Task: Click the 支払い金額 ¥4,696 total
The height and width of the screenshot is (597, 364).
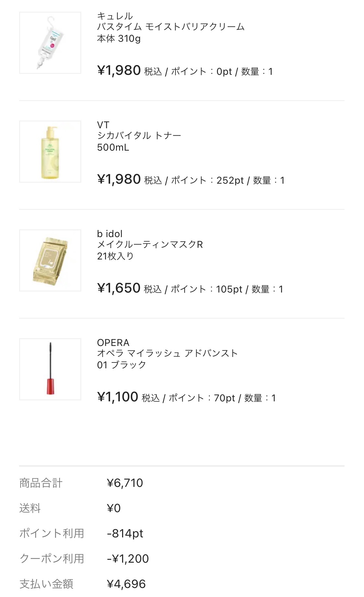Action: [126, 584]
